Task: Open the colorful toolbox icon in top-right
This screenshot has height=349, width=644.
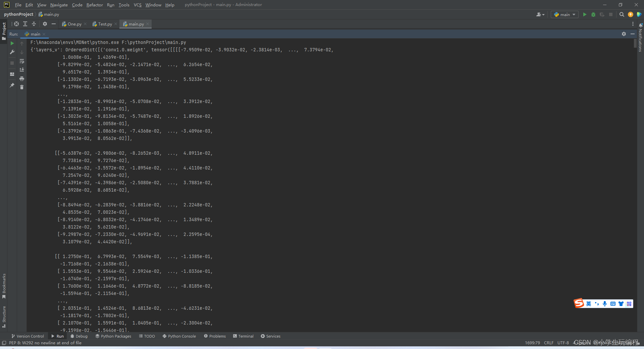Action: point(639,14)
